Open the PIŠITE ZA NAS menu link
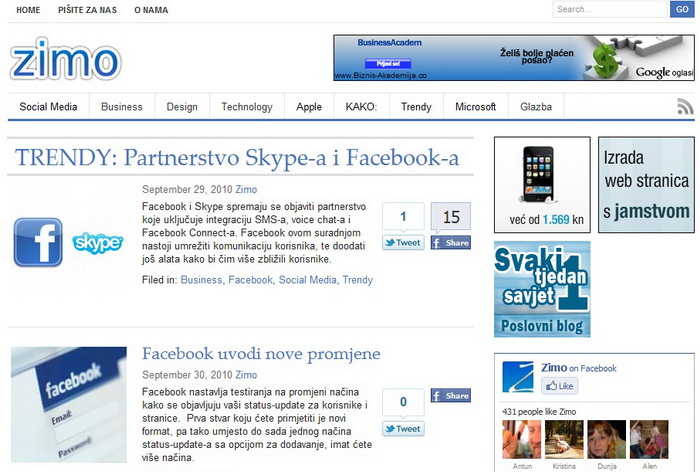This screenshot has height=472, width=700. [x=87, y=10]
